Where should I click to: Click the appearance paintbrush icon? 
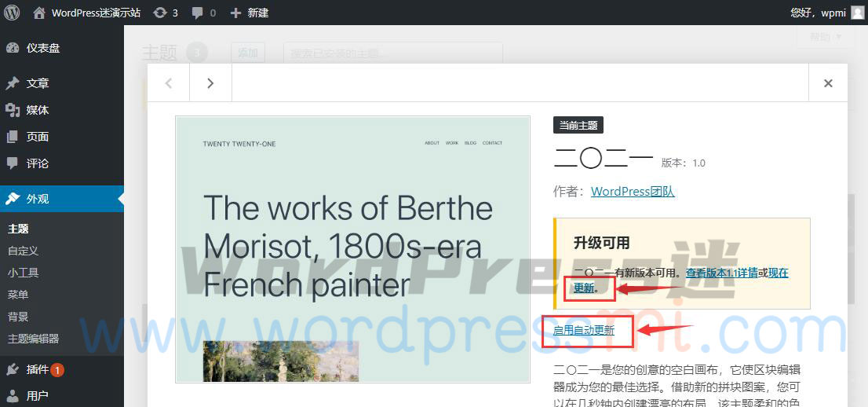pos(13,199)
